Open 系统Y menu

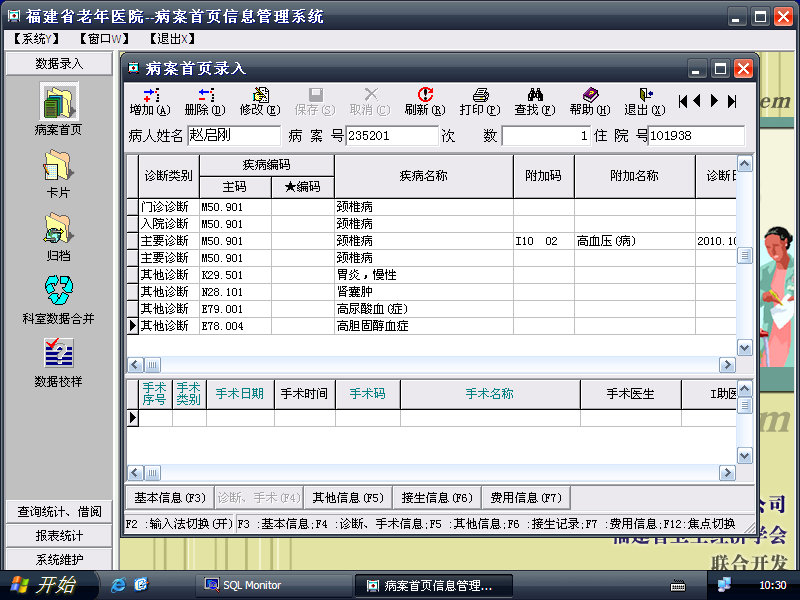36,39
